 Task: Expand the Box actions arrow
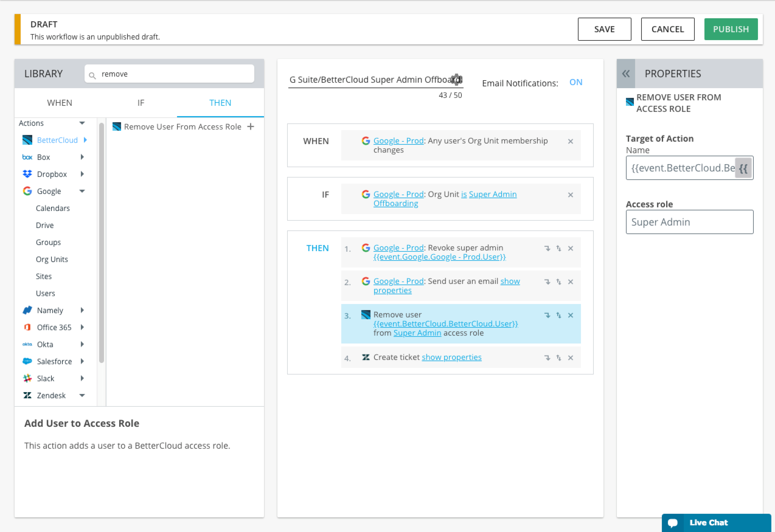coord(82,157)
